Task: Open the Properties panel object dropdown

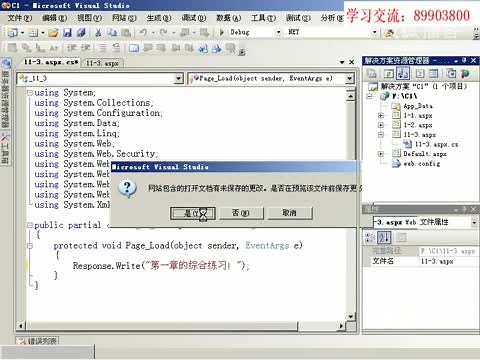Action: pos(474,222)
